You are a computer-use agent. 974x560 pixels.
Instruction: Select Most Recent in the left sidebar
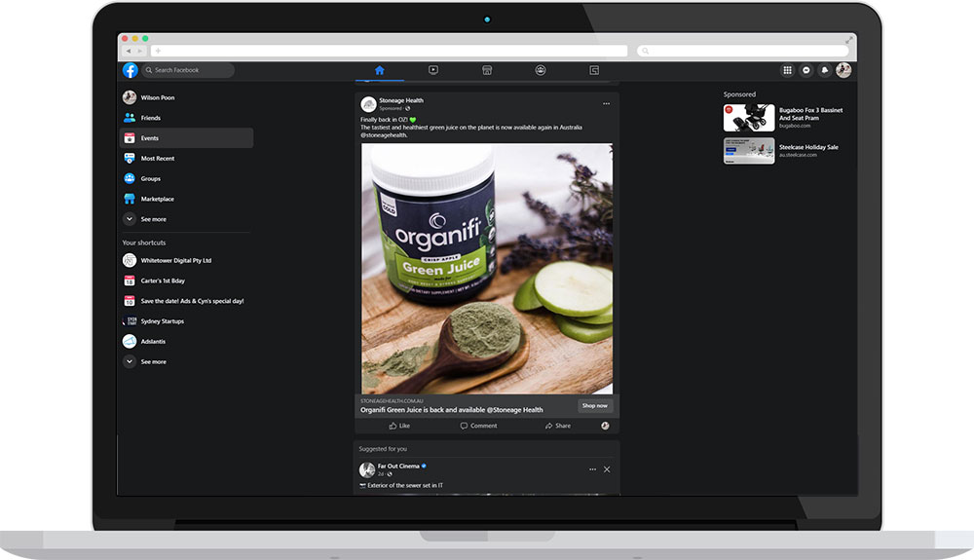[x=157, y=158]
